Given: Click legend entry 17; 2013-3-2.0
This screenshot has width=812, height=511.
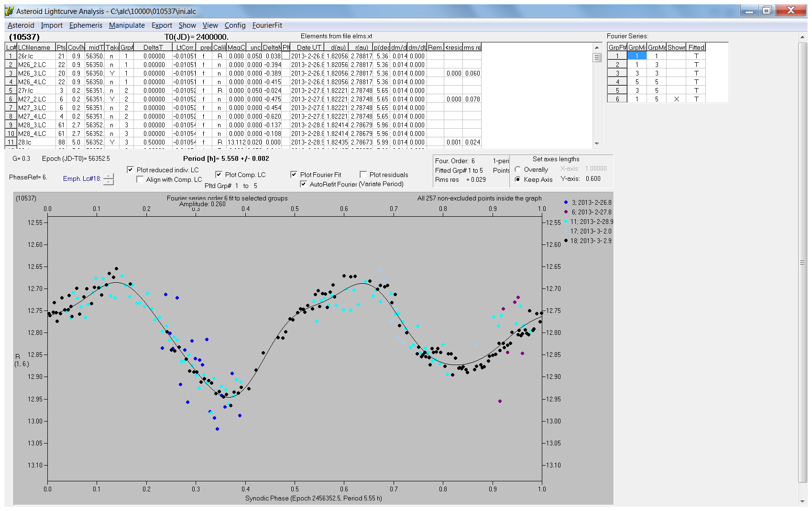Looking at the screenshot, I should (588, 231).
